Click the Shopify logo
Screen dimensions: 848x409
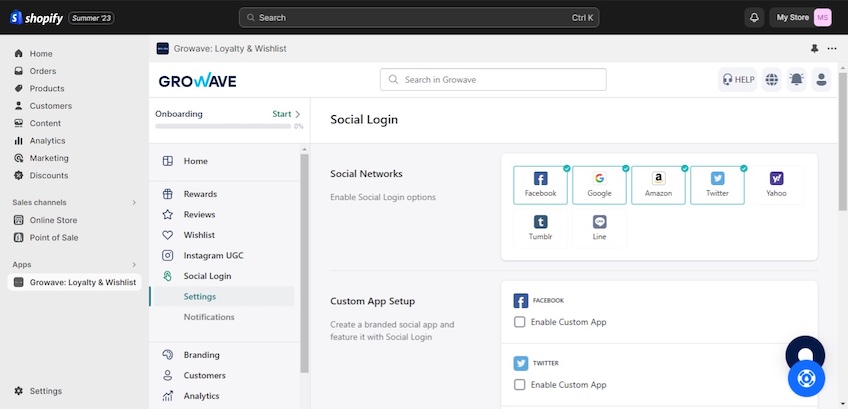click(x=36, y=18)
